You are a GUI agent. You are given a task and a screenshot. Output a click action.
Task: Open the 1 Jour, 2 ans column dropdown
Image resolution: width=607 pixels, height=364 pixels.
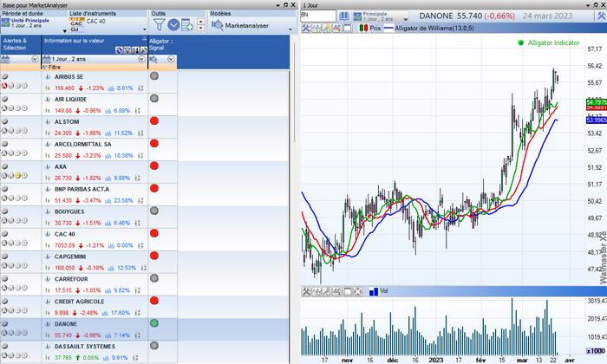[141, 59]
